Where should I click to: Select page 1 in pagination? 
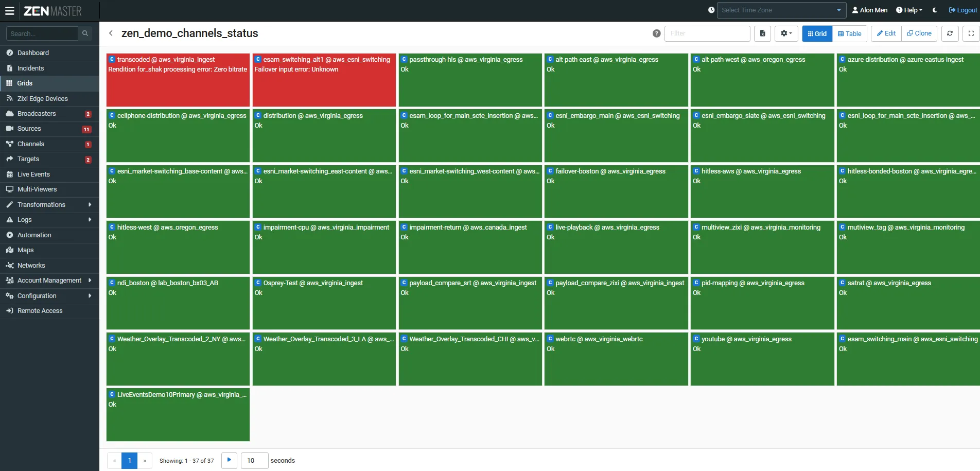(130, 461)
